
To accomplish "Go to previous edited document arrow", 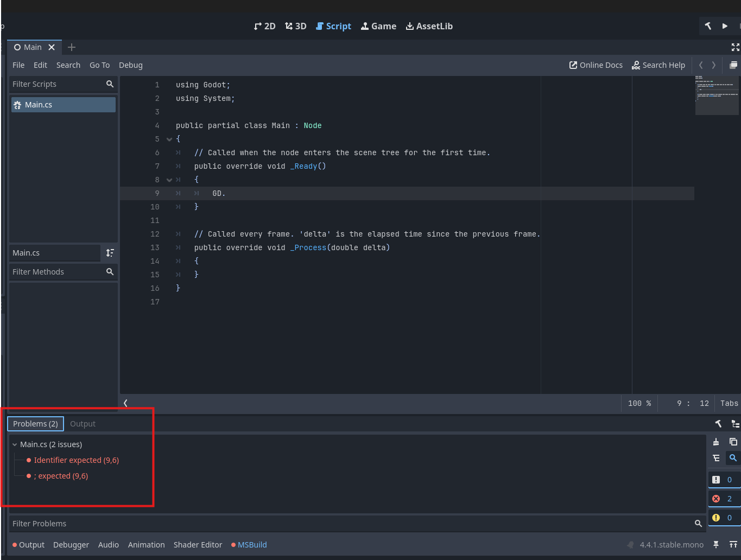I will (x=701, y=65).
